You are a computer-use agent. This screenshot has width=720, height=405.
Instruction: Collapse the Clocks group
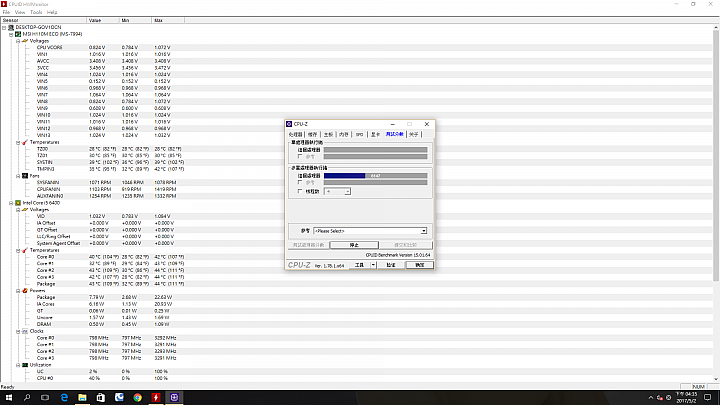18,331
